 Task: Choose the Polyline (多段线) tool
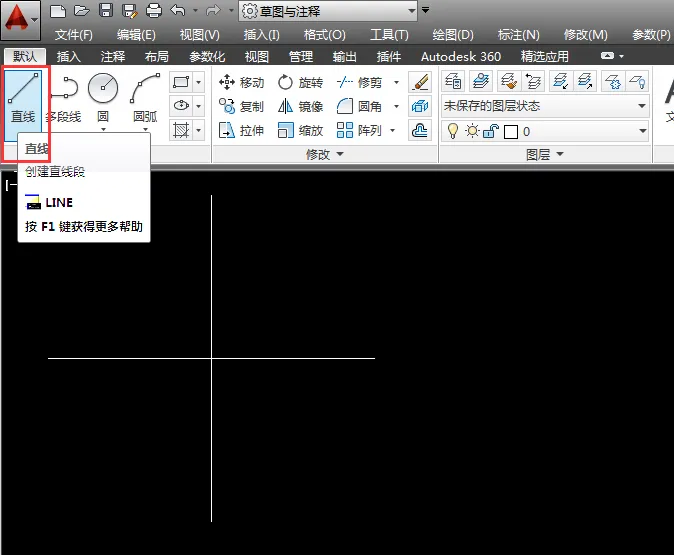[x=64, y=99]
